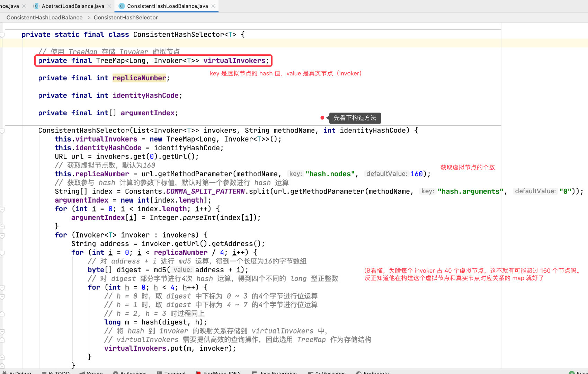Click the class icon on ConsistentHashLoadBalance.java tab
Screen dimensions: 588x374
click(x=122, y=6)
